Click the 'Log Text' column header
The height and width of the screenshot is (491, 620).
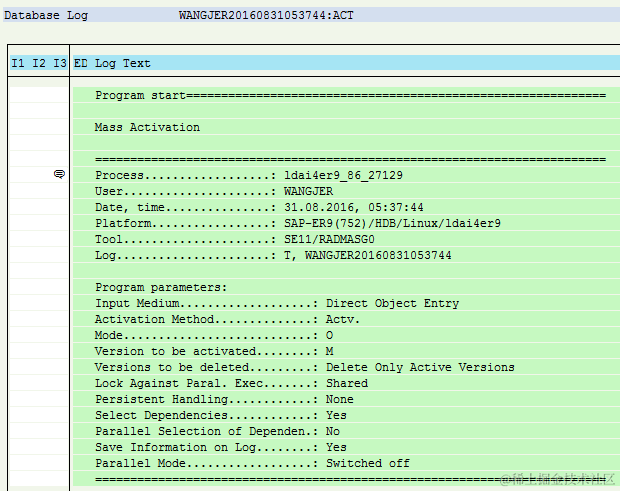(x=123, y=63)
